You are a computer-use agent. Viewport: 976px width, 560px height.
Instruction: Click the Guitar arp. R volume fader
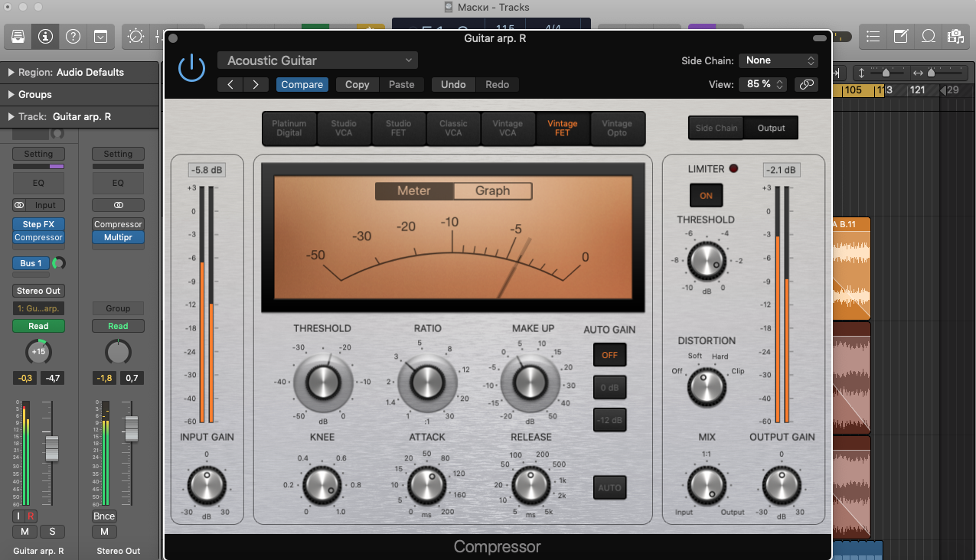(51, 448)
